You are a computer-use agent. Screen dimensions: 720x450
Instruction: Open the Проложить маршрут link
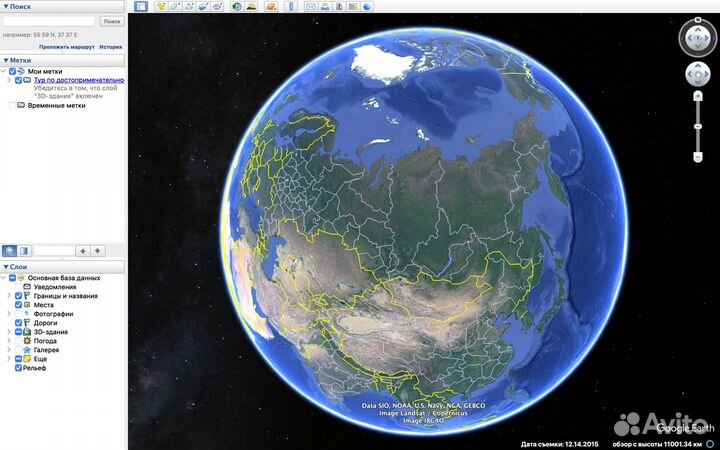[x=66, y=47]
